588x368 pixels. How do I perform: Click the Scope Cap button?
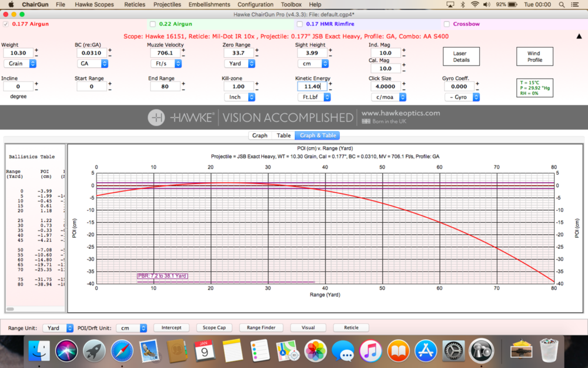pyautogui.click(x=214, y=328)
